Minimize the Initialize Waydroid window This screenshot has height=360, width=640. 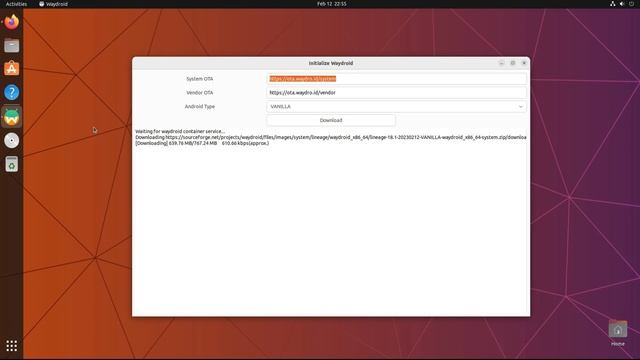(x=501, y=63)
